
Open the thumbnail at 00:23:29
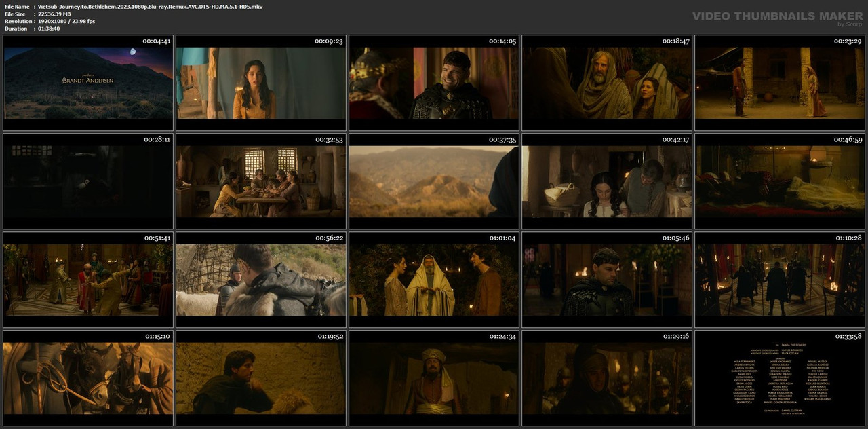[780, 83]
